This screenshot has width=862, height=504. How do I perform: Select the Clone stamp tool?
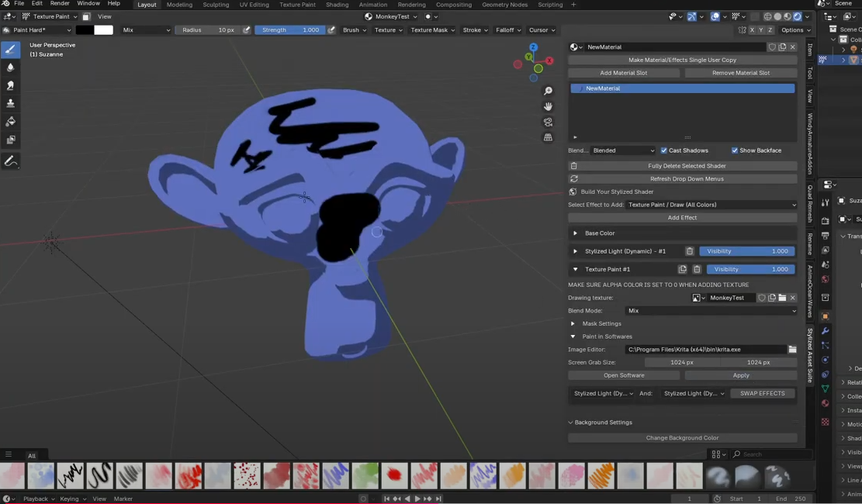pyautogui.click(x=11, y=103)
